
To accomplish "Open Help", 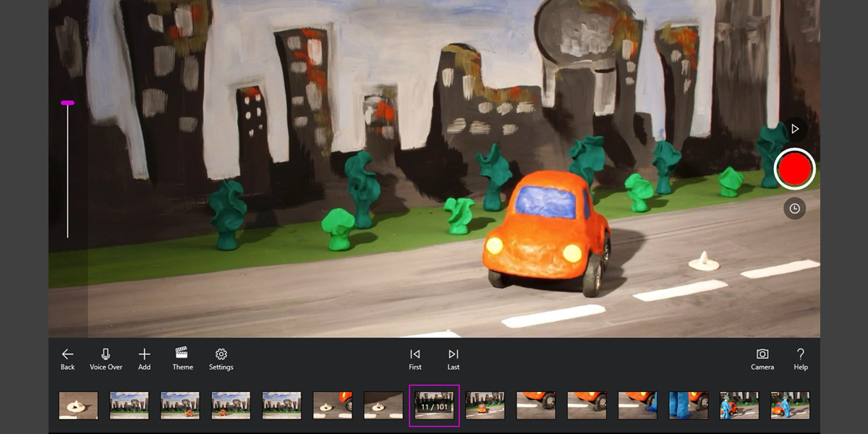I will click(x=800, y=358).
